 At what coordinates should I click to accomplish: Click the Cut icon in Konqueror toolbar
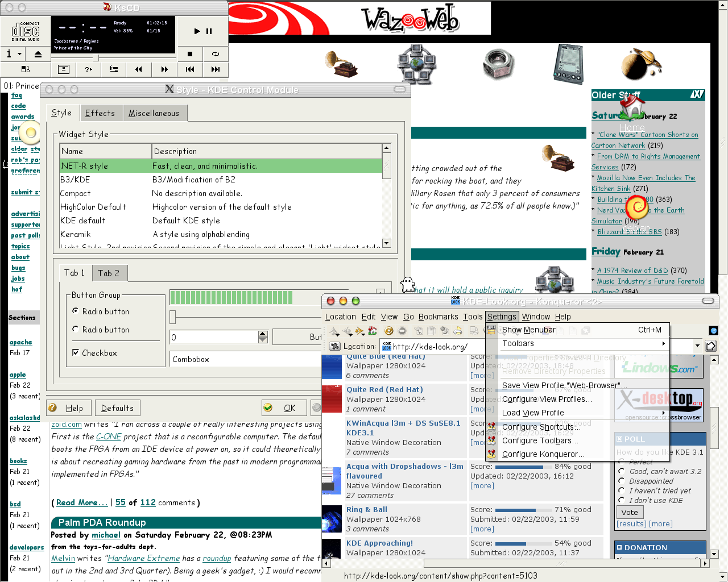click(x=419, y=331)
